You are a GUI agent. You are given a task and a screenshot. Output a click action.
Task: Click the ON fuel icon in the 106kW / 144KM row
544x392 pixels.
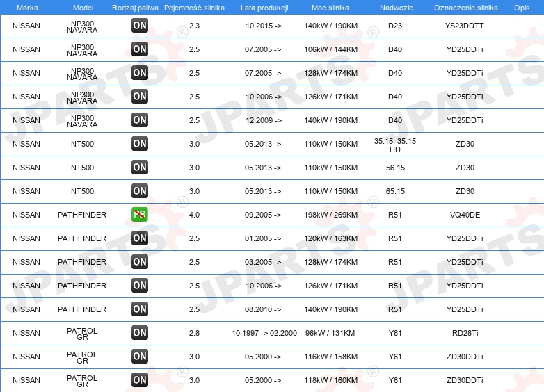(x=140, y=49)
